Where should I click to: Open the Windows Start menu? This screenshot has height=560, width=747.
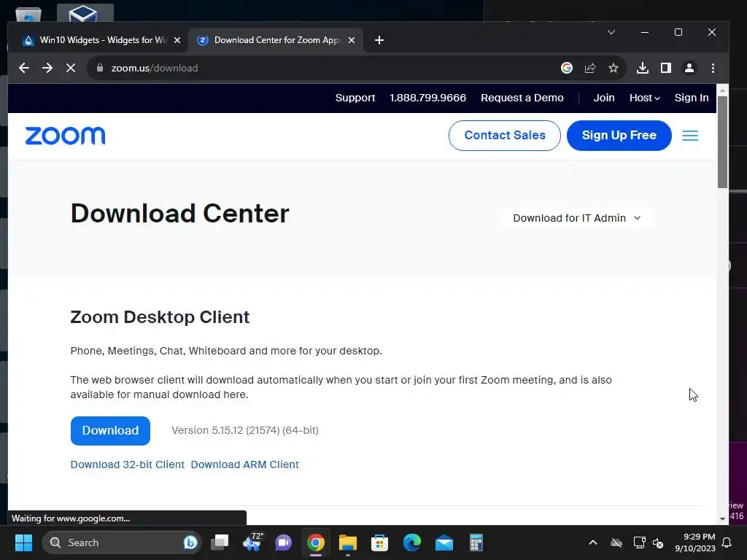[x=23, y=542]
